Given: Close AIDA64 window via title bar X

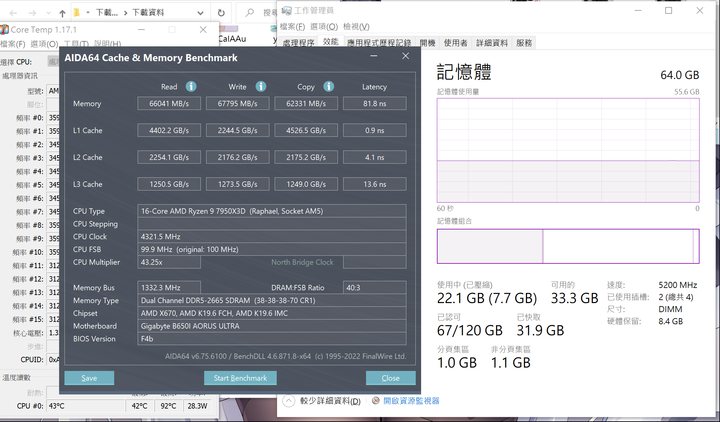Looking at the screenshot, I should pos(405,56).
